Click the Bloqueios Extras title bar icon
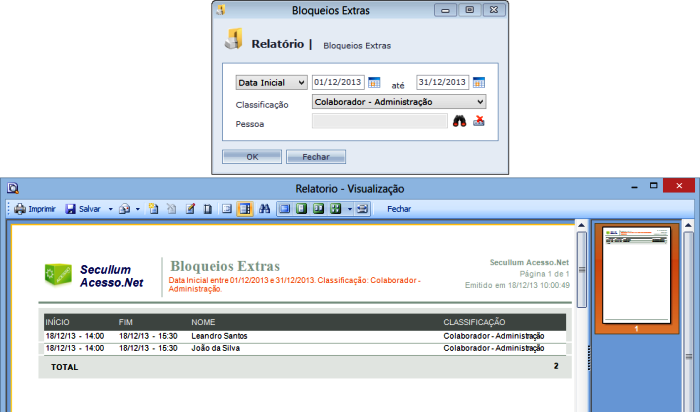This screenshot has width=700, height=412. coord(221,10)
